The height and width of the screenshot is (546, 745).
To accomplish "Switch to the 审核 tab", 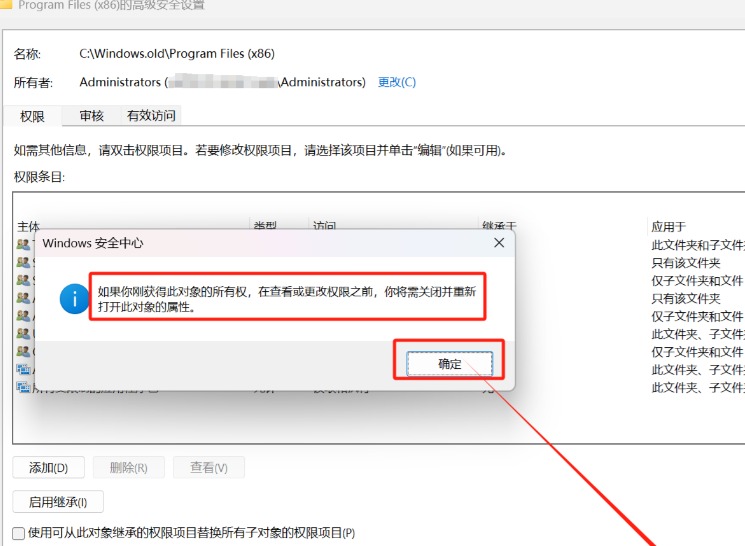I will tap(92, 115).
